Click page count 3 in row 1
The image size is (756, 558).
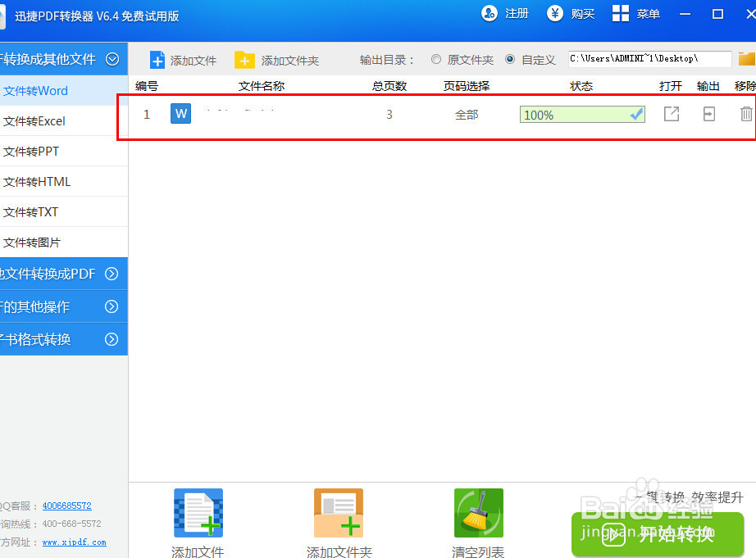click(389, 115)
